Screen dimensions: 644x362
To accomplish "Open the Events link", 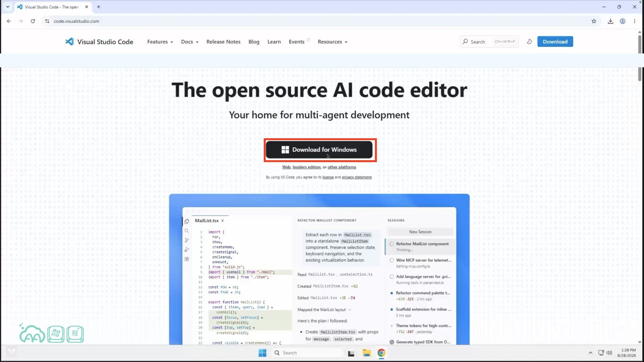I will pos(299,41).
